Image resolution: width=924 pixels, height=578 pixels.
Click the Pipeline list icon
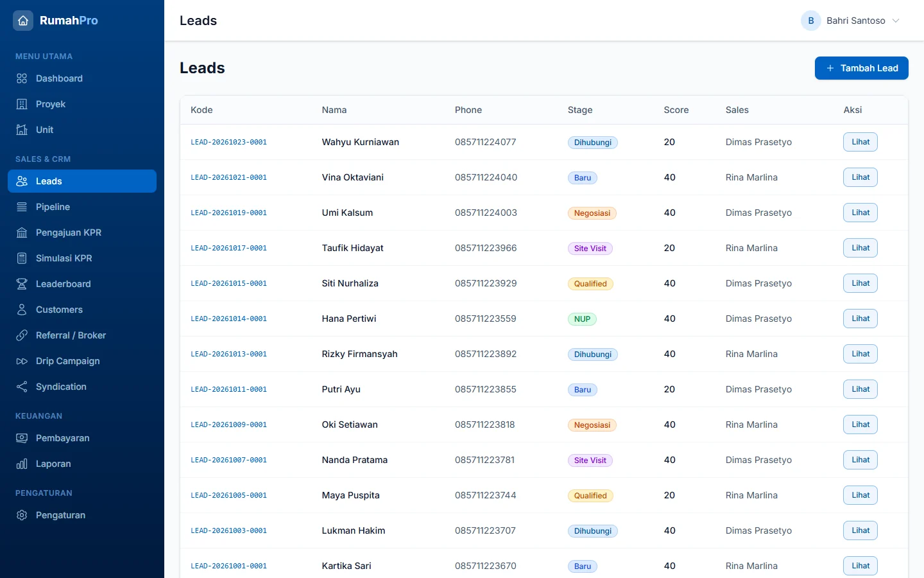[x=22, y=207]
